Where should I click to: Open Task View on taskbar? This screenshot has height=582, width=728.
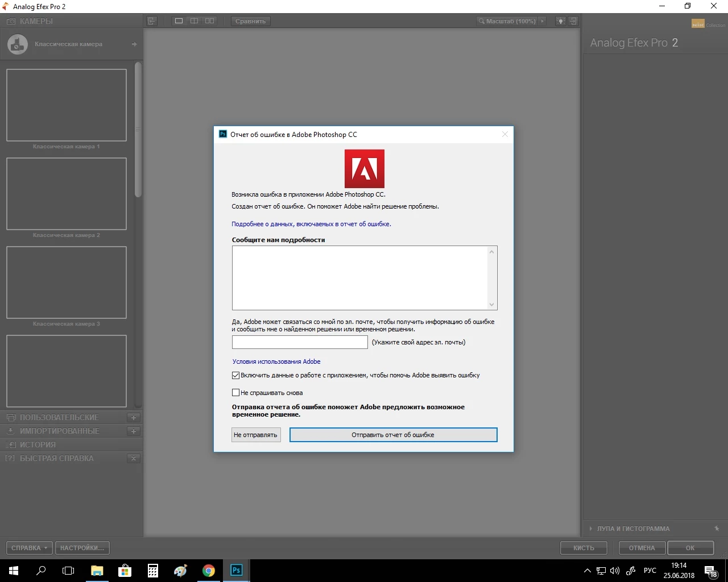tap(68, 571)
